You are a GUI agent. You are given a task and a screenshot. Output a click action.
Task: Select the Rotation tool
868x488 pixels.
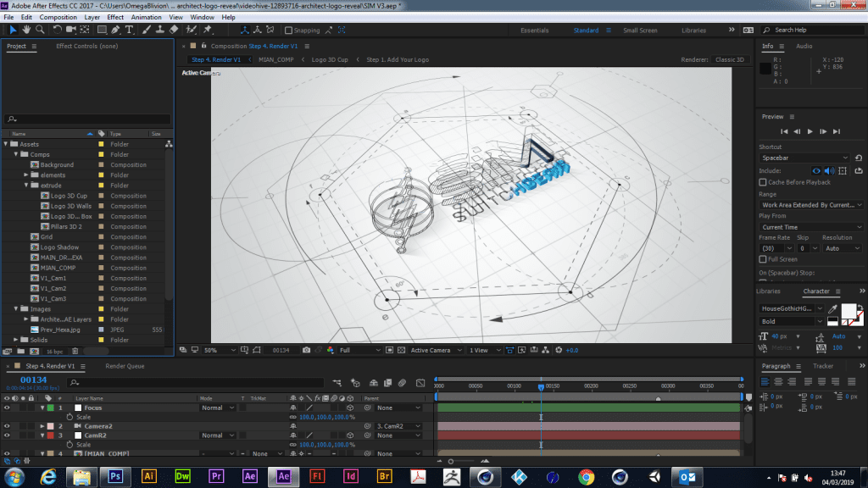click(57, 30)
